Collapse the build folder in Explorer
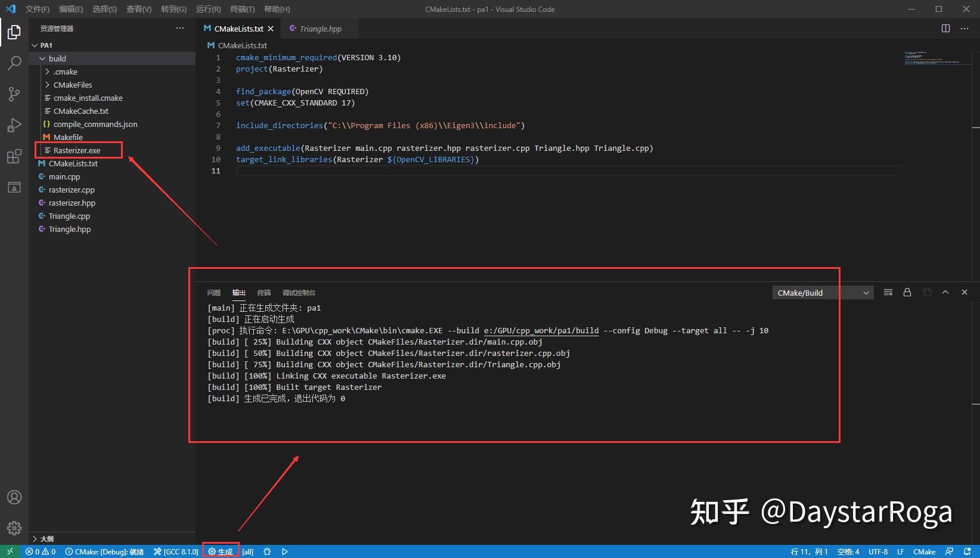This screenshot has height=558, width=980. point(42,58)
